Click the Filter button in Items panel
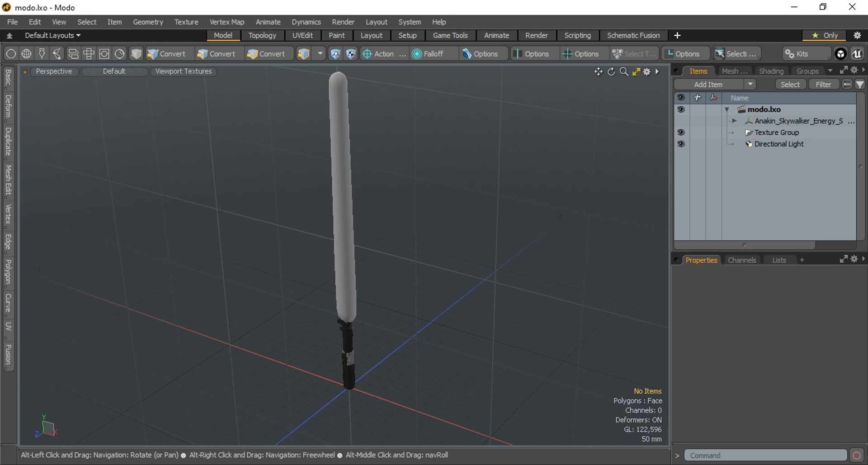 pyautogui.click(x=823, y=85)
